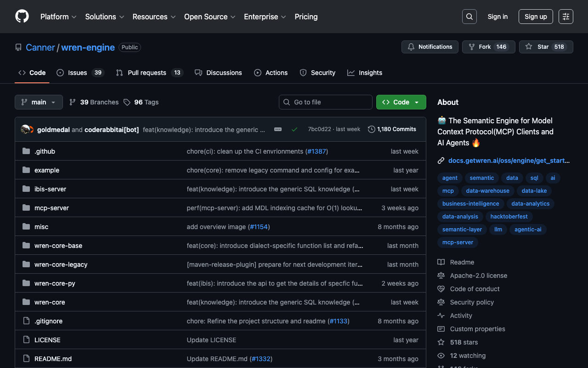Click the green commit status checkmark
Image resolution: width=588 pixels, height=368 pixels.
coord(294,130)
